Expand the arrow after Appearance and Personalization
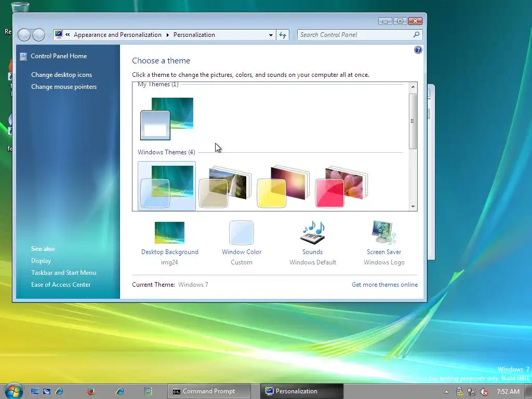Image resolution: width=532 pixels, height=399 pixels. (x=168, y=35)
